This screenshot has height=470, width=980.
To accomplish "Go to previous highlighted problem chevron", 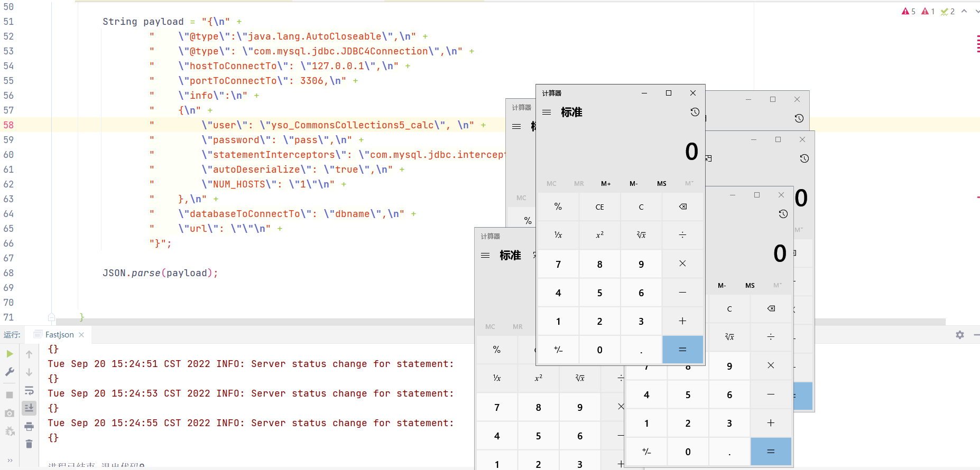I will click(x=964, y=11).
